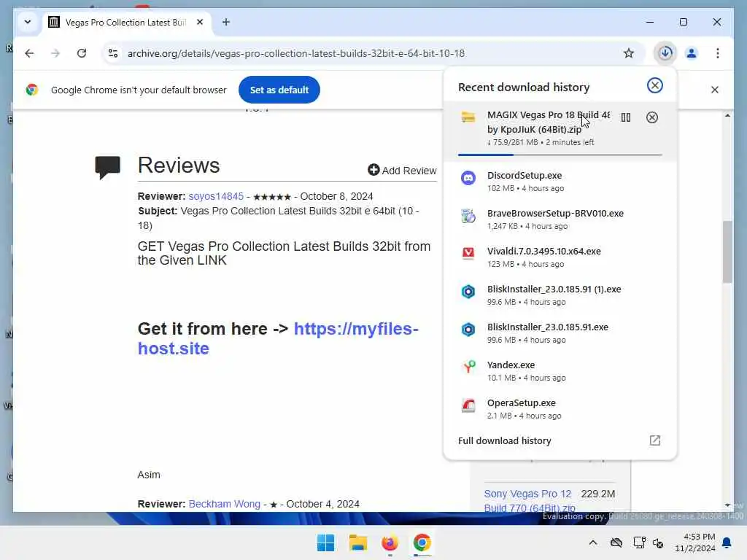Open network status tray icon
The width and height of the screenshot is (747, 560).
coord(639,542)
